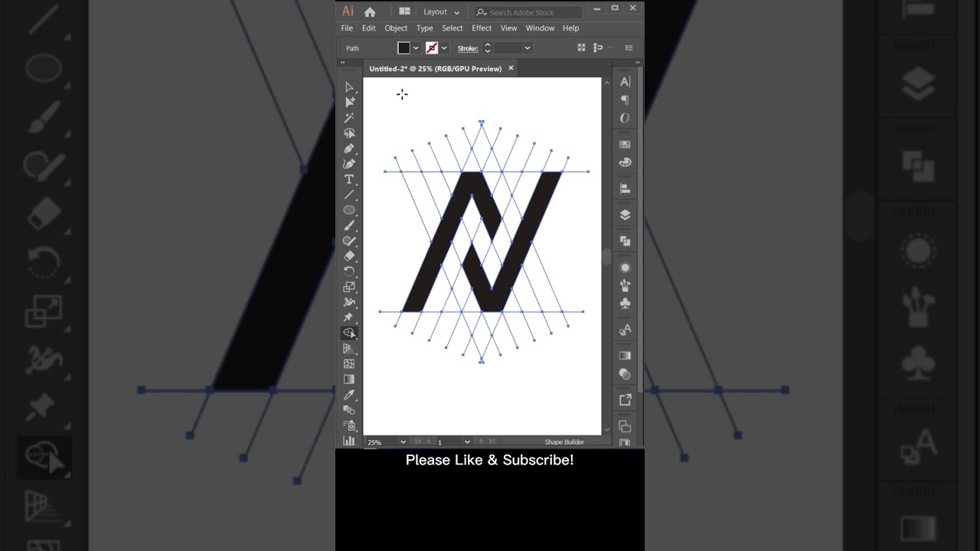Image resolution: width=980 pixels, height=551 pixels.
Task: Select the Perspective Grid tool
Action: pos(349,348)
